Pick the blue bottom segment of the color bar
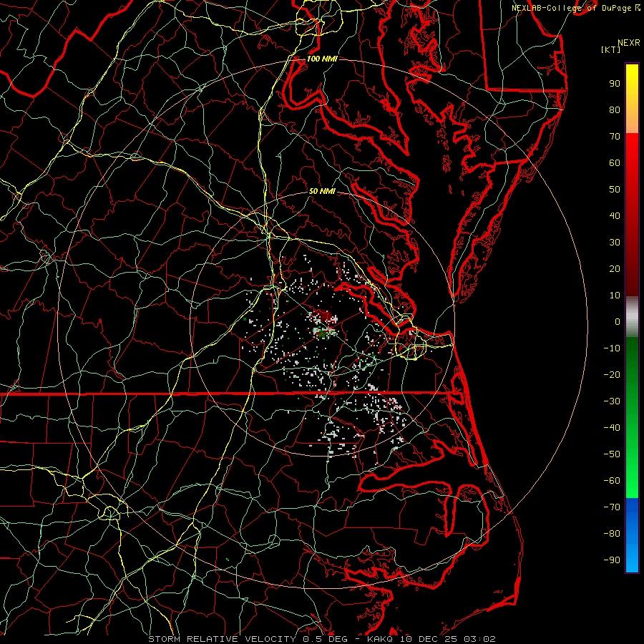The image size is (644, 644). (632, 535)
